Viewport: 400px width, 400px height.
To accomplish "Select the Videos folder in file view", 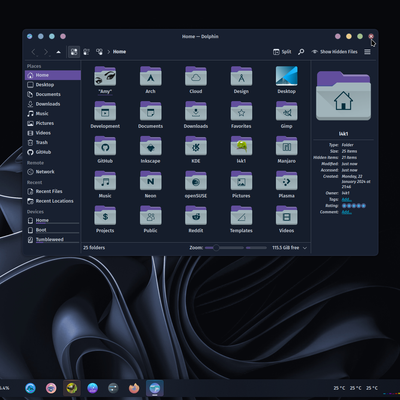I will point(286,219).
